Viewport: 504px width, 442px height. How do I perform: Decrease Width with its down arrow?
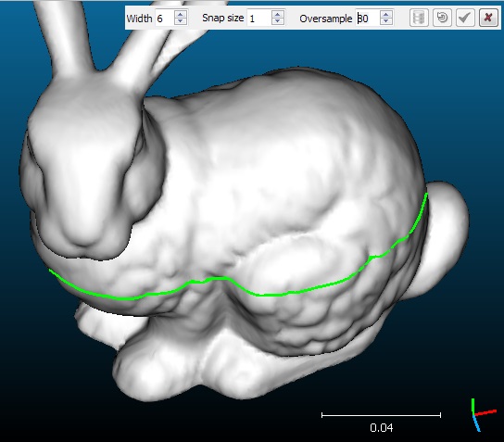tap(181, 21)
